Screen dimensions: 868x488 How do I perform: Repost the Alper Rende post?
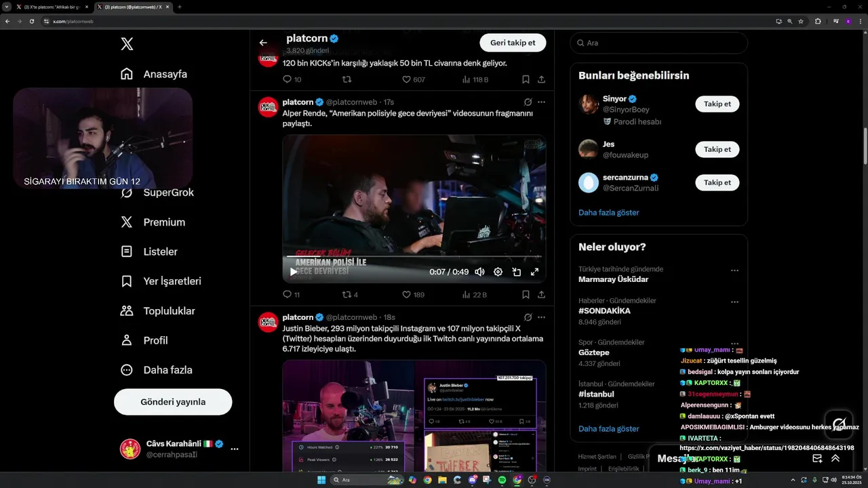350,295
